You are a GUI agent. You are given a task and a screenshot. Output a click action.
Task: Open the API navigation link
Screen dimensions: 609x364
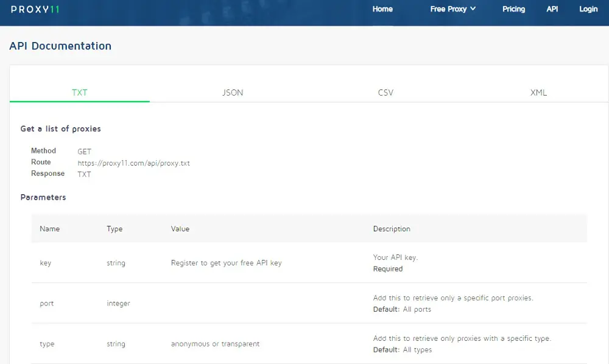coord(552,9)
